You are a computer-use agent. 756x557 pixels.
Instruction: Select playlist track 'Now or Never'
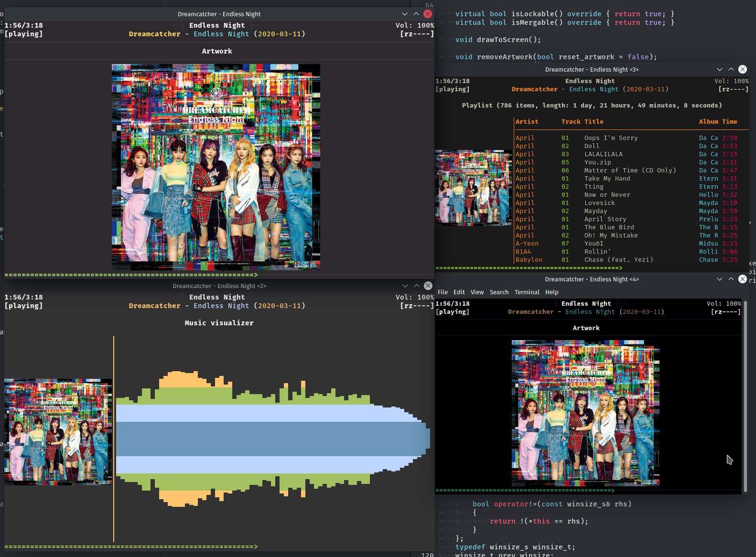pos(626,195)
